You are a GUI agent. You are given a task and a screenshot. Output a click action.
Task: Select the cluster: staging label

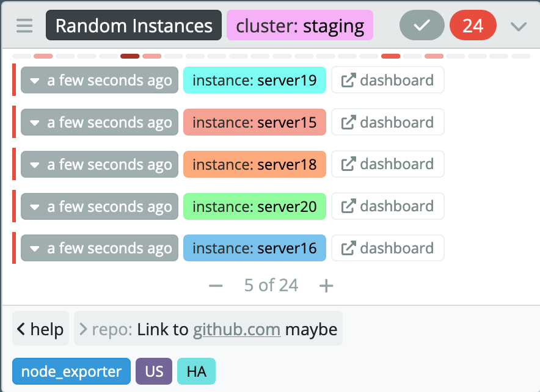[x=300, y=26]
